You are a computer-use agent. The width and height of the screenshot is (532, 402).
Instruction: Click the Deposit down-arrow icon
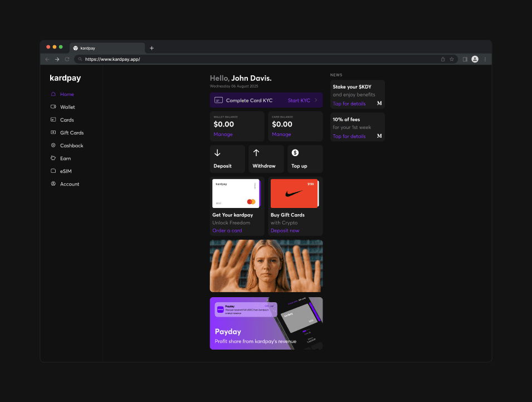(218, 152)
